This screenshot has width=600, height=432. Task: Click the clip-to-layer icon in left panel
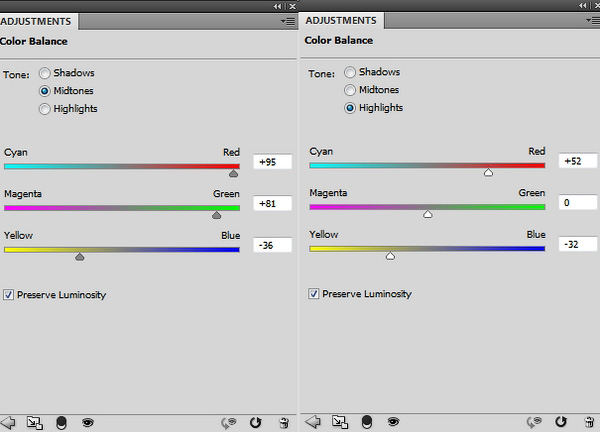pyautogui.click(x=61, y=423)
